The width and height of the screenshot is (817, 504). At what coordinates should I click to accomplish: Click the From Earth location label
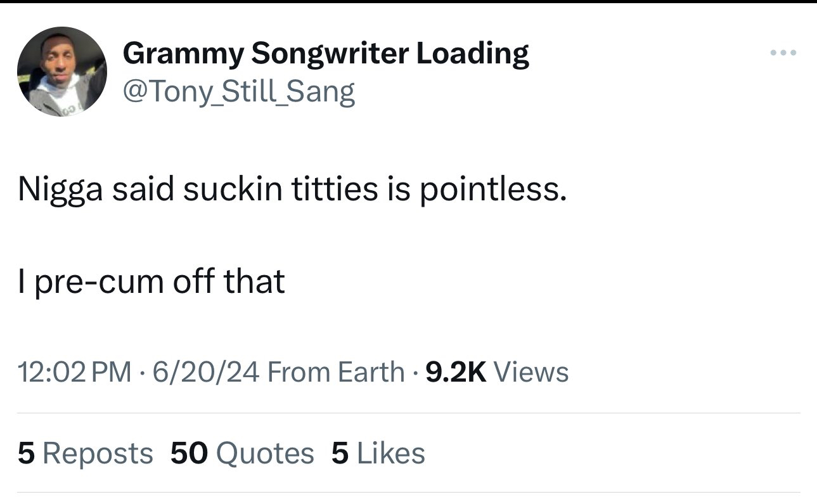pyautogui.click(x=336, y=372)
